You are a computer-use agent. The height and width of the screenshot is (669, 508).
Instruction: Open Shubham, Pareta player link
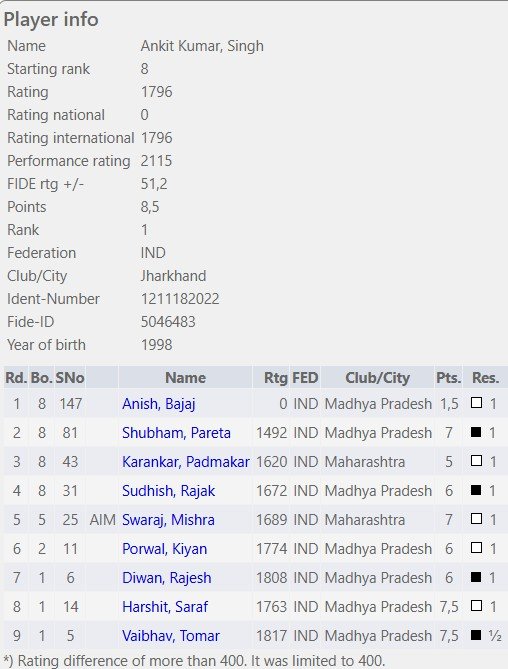click(176, 433)
